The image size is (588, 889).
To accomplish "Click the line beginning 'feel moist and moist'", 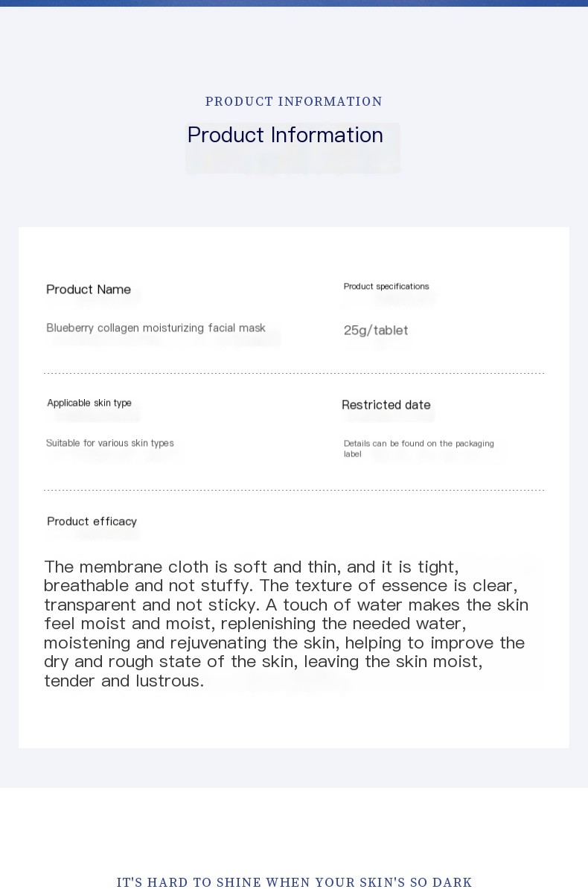I will point(255,624).
